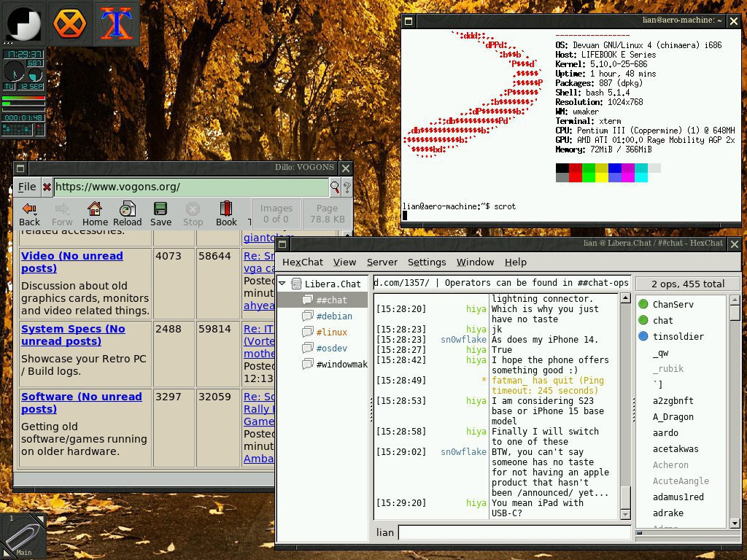Open the Software (No unread posts) forum link
The height and width of the screenshot is (560, 747).
click(82, 402)
